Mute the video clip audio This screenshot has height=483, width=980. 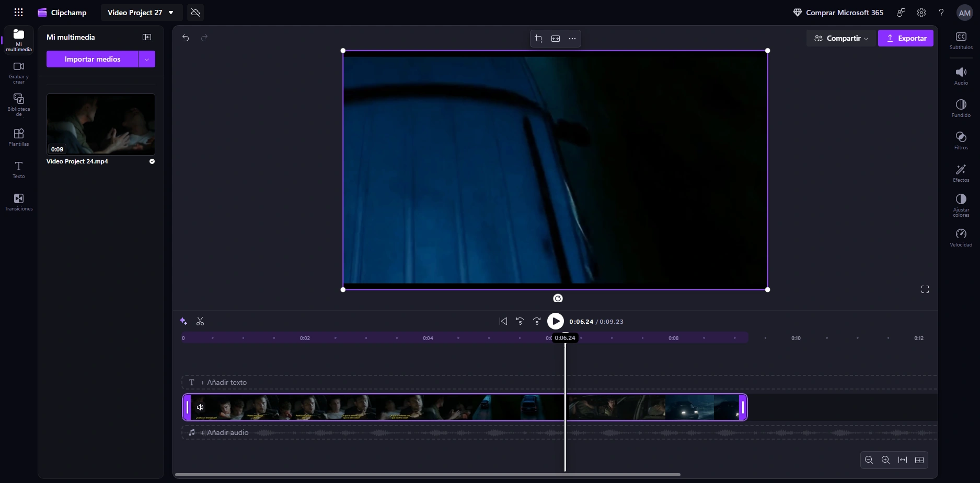click(x=200, y=407)
